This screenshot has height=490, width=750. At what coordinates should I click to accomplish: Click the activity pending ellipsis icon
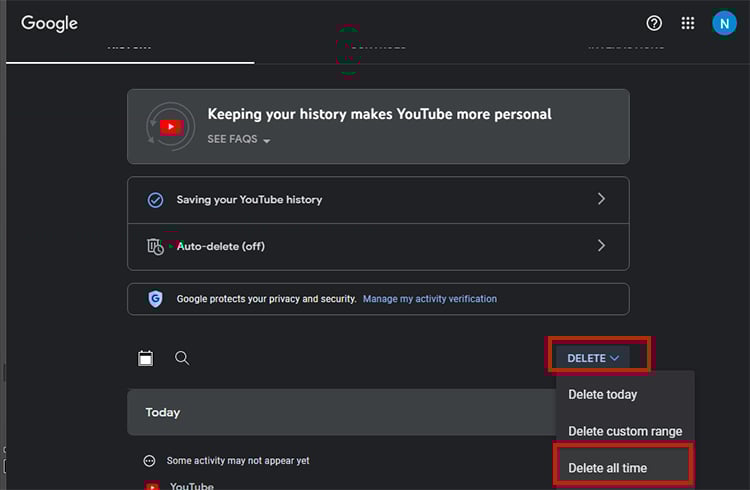click(149, 461)
